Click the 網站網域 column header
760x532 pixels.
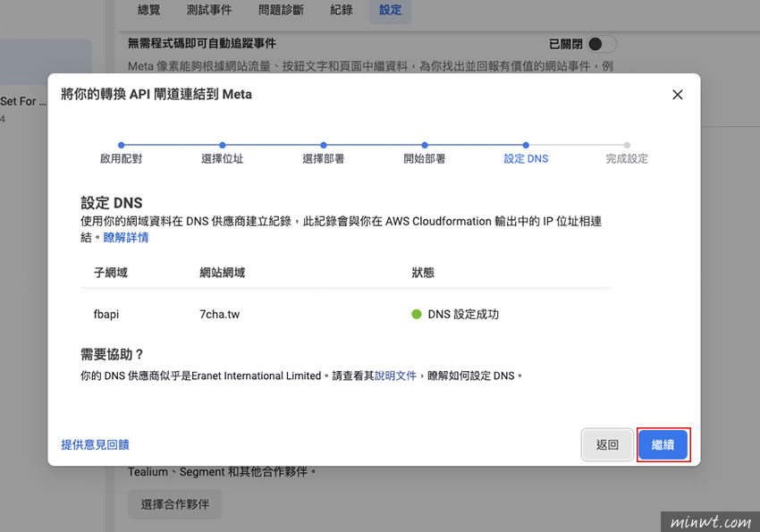click(223, 273)
